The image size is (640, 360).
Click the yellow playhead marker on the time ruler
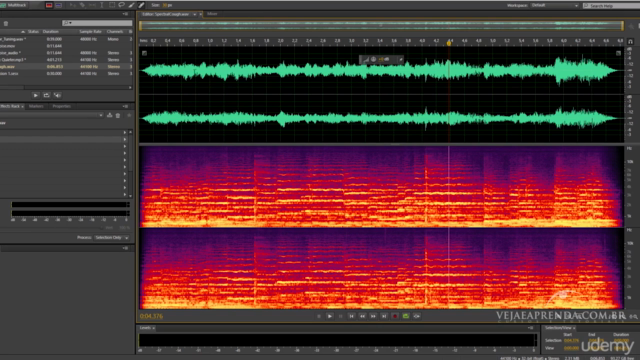click(449, 43)
